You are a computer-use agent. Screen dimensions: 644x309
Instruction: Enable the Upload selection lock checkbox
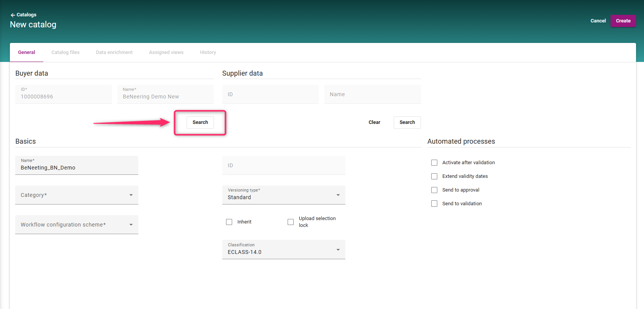click(291, 222)
